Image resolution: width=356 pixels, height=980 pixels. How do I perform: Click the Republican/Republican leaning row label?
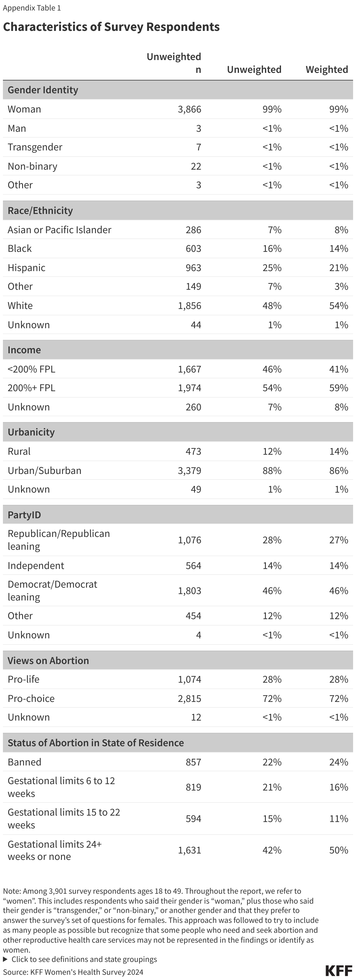pyautogui.click(x=59, y=540)
